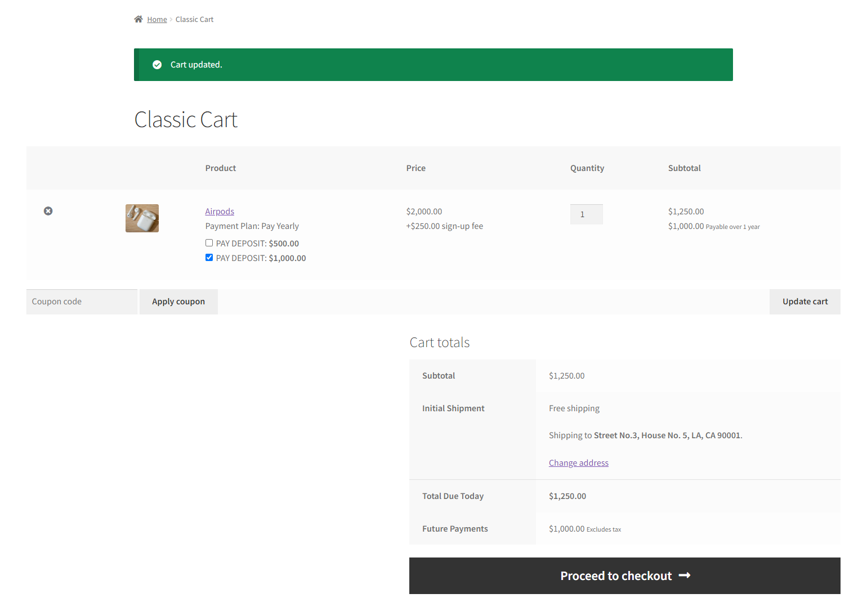Open the Change address link
The image size is (867, 616).
(579, 463)
